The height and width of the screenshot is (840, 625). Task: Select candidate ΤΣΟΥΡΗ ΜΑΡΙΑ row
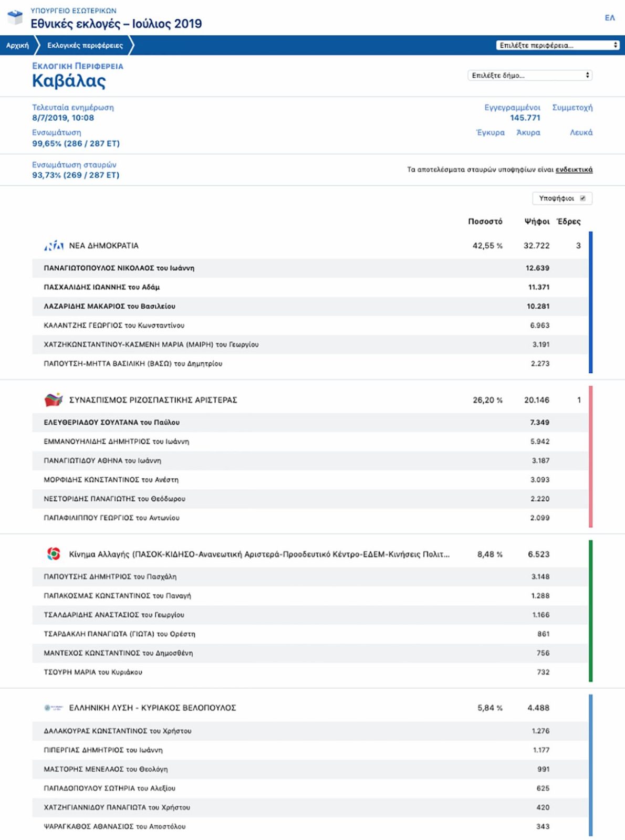(x=310, y=672)
